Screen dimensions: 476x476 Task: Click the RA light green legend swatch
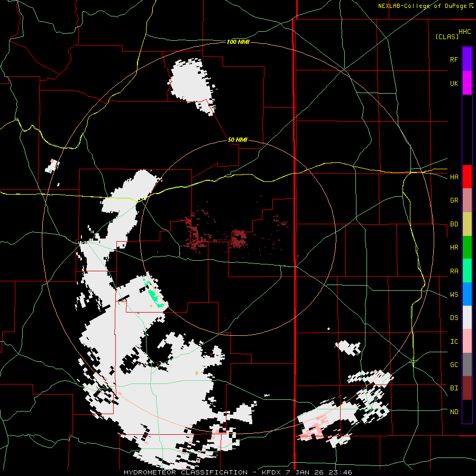click(x=467, y=271)
